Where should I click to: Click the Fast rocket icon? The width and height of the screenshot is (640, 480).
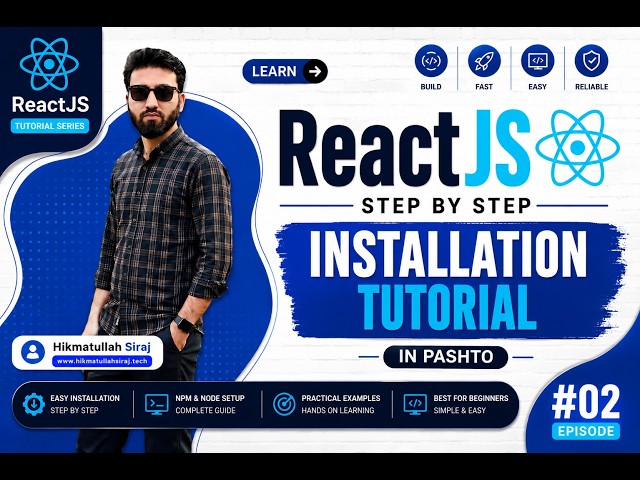(x=484, y=61)
